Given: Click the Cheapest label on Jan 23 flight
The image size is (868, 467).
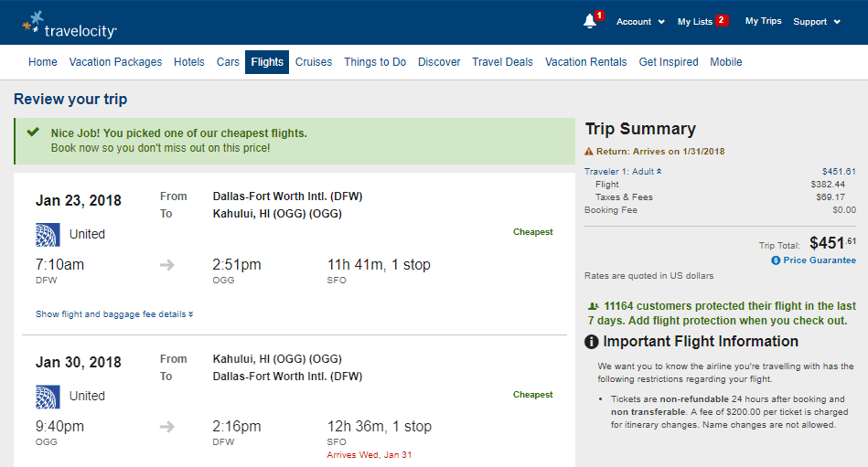Looking at the screenshot, I should (x=532, y=232).
